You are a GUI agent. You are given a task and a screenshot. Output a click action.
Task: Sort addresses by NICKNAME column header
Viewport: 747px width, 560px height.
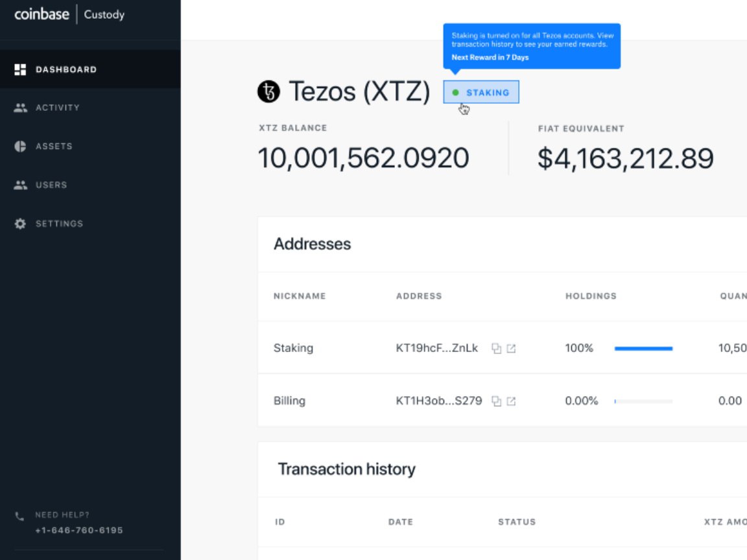300,296
